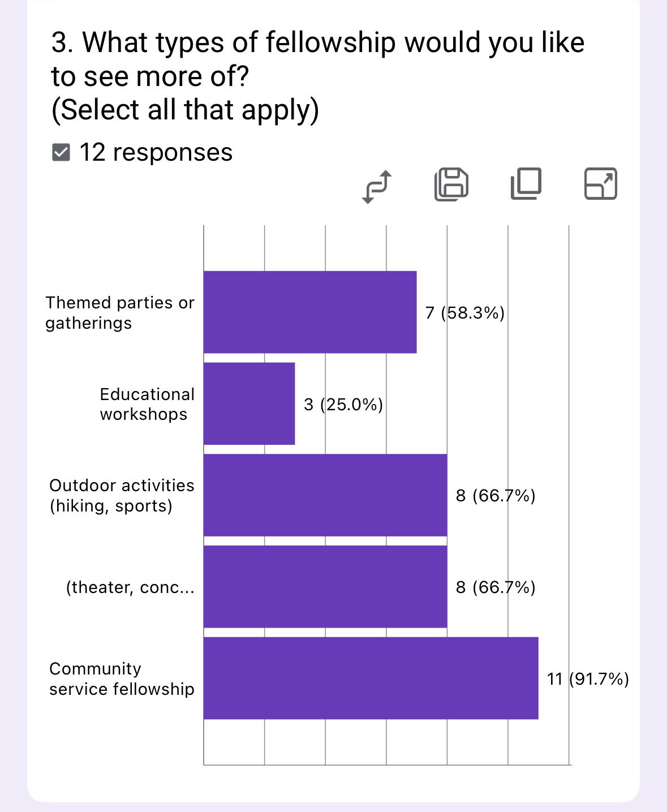Open the chart in expanded view
The image size is (667, 812).
coord(600,184)
